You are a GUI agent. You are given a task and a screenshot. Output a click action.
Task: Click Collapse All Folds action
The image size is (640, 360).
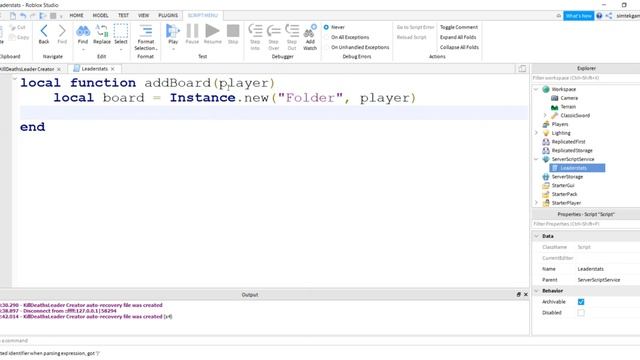click(459, 47)
